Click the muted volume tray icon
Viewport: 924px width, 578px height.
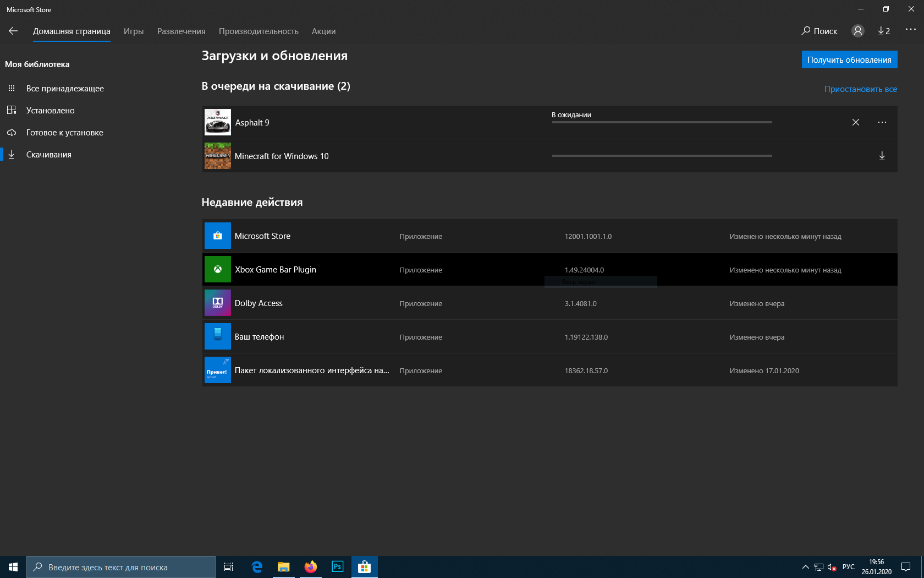832,567
